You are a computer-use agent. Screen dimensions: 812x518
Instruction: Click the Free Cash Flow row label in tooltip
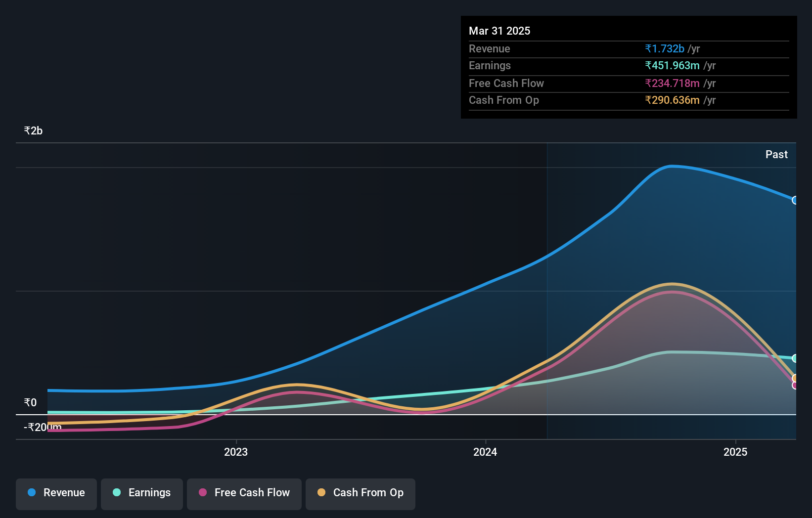pos(506,84)
